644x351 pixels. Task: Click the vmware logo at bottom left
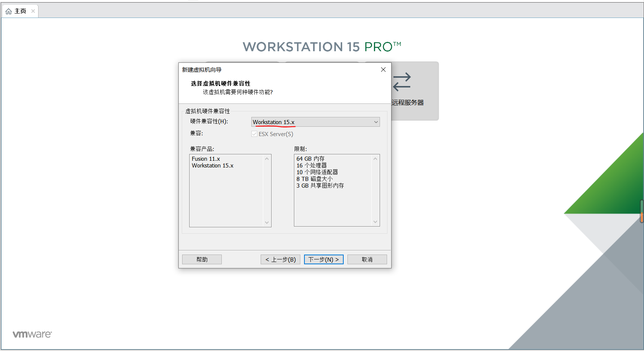point(32,334)
